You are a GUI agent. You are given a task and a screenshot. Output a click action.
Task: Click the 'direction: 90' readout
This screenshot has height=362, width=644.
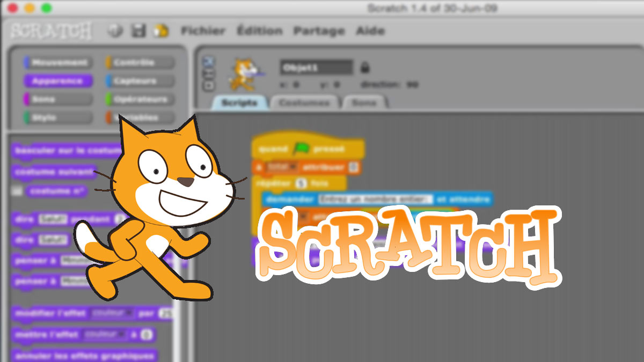point(390,85)
